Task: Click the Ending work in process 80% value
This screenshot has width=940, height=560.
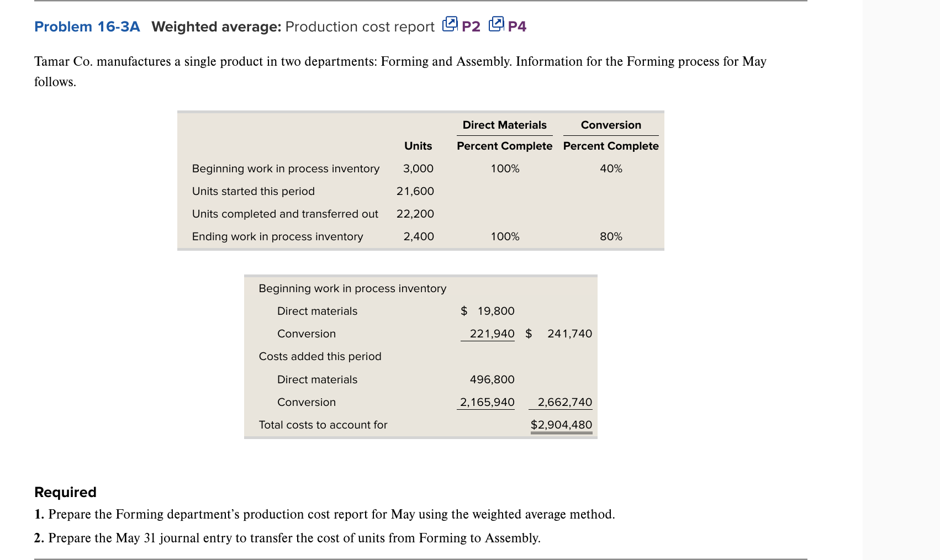Action: (x=611, y=236)
